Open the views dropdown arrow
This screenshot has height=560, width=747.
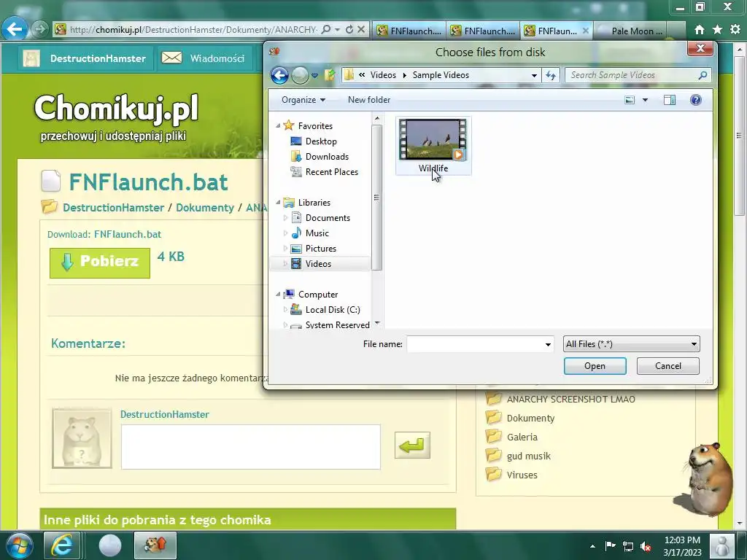645,100
